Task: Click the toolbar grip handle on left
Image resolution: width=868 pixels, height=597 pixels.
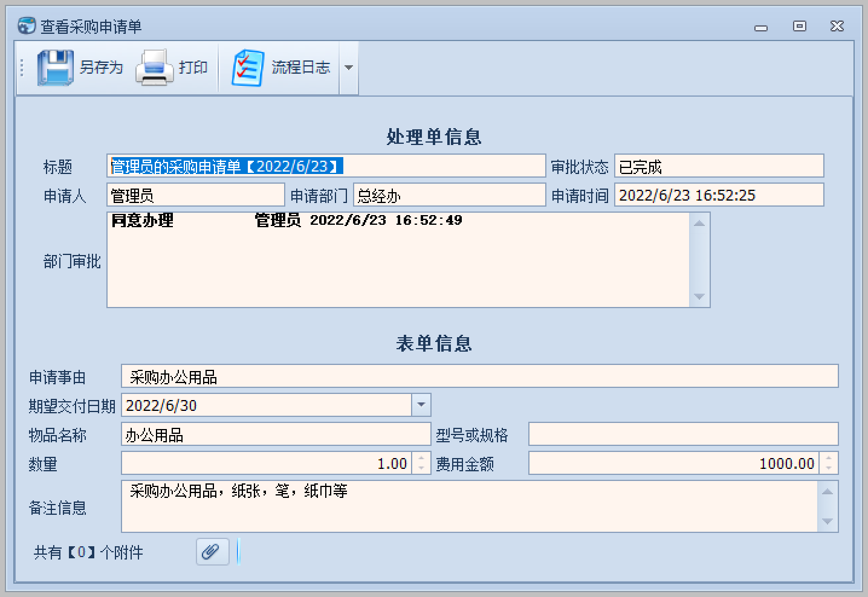Action: pos(22,68)
